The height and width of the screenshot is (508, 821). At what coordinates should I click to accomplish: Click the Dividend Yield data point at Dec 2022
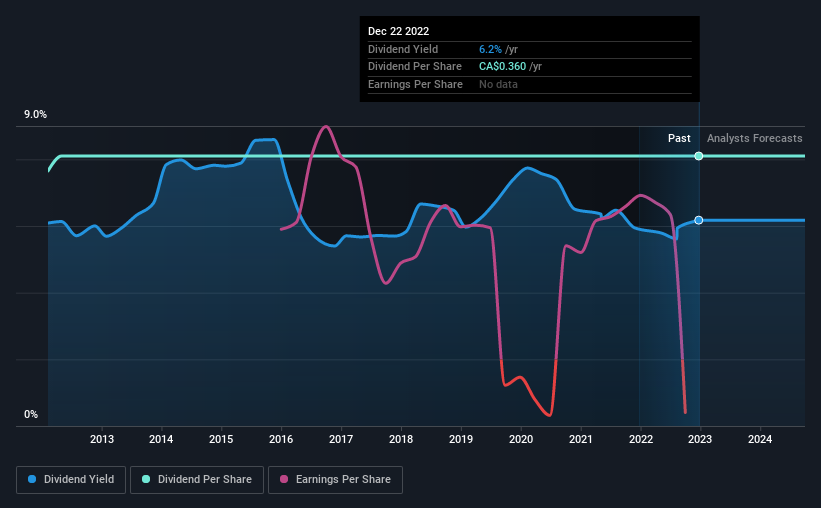[x=698, y=220]
